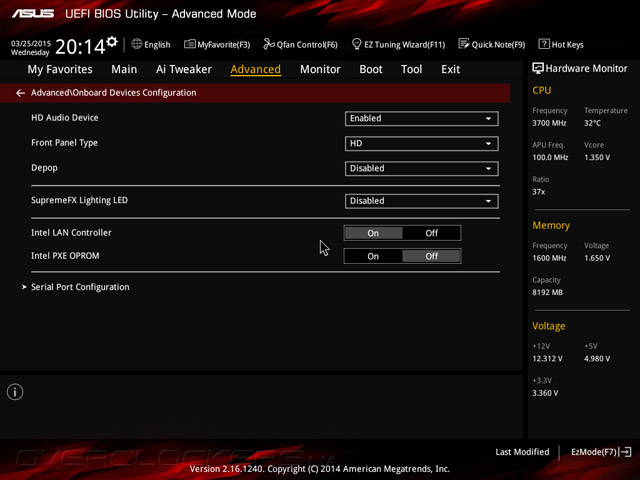Viewport: 640px width, 480px height.
Task: Select the Advanced tab
Action: click(x=256, y=69)
